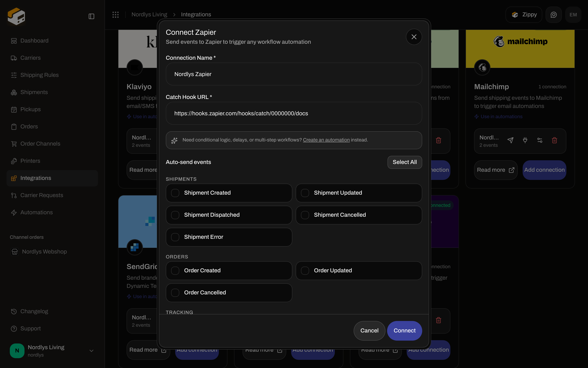Open the Pickups section
The width and height of the screenshot is (588, 368).
[52, 109]
